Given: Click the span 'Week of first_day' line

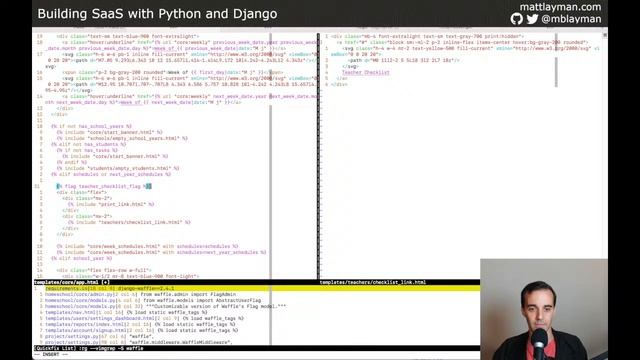Looking at the screenshot, I should click(173, 72).
